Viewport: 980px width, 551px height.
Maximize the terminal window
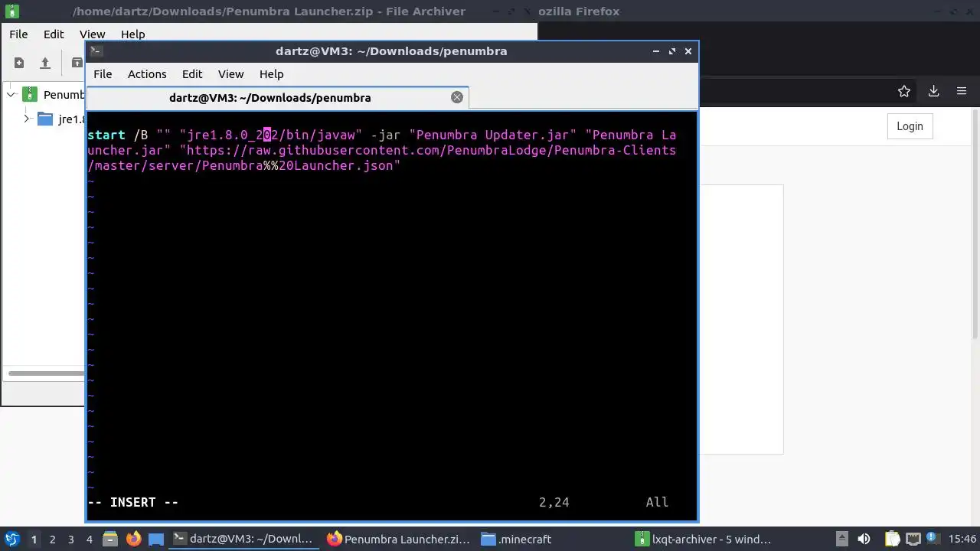pos(672,51)
